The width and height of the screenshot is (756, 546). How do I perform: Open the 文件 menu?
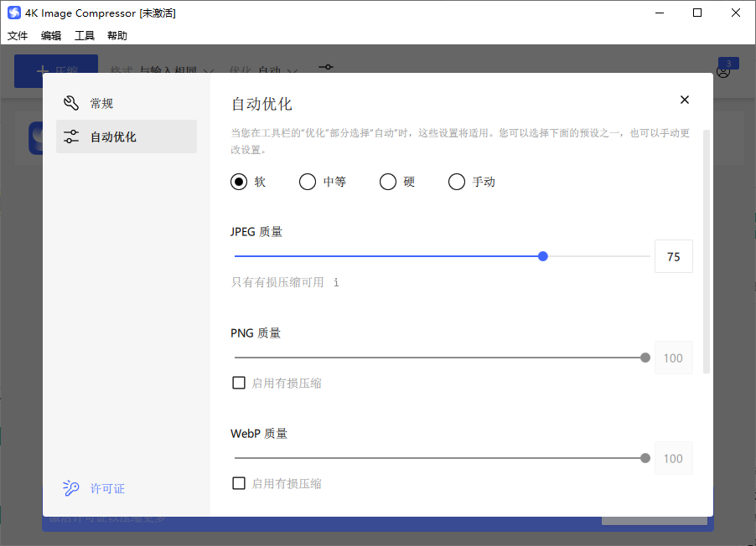pyautogui.click(x=18, y=36)
